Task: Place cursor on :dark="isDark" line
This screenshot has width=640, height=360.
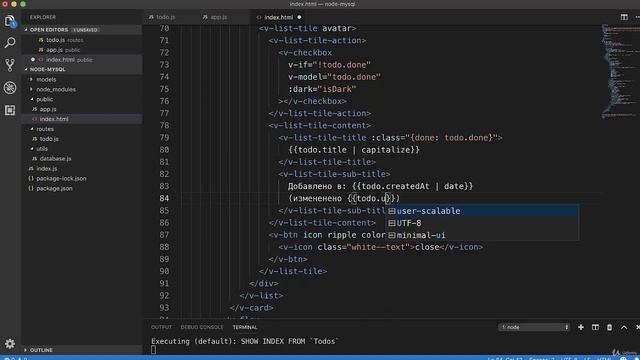Action: (322, 89)
